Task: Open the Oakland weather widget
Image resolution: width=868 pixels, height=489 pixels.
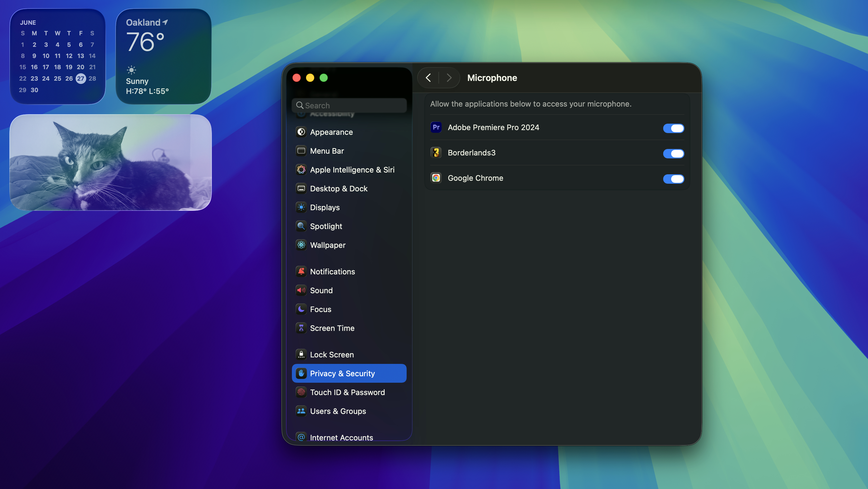Action: pos(163,57)
